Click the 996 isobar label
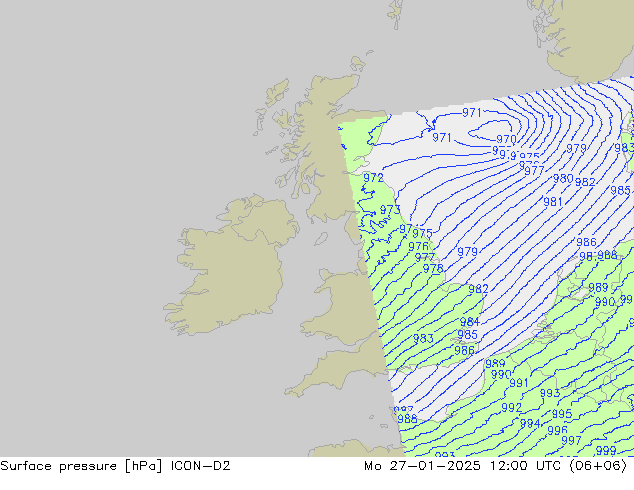The width and height of the screenshot is (634, 490). click(x=558, y=431)
